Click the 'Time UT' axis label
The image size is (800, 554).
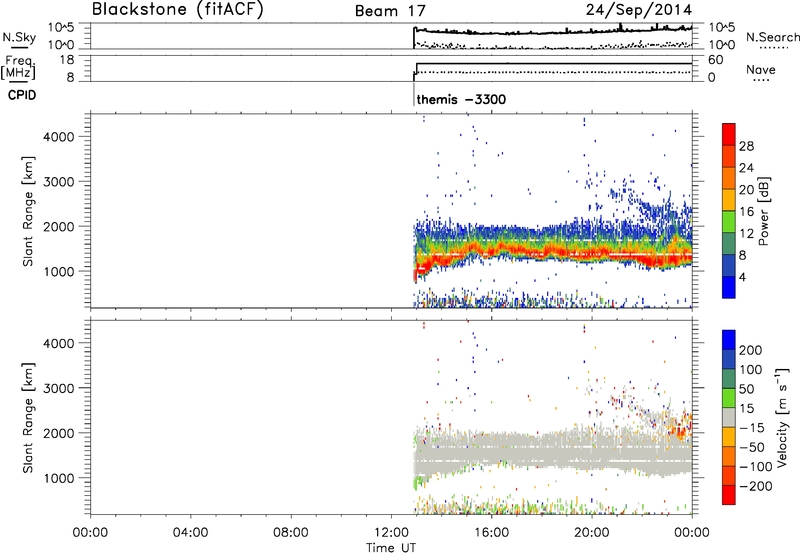pyautogui.click(x=391, y=548)
